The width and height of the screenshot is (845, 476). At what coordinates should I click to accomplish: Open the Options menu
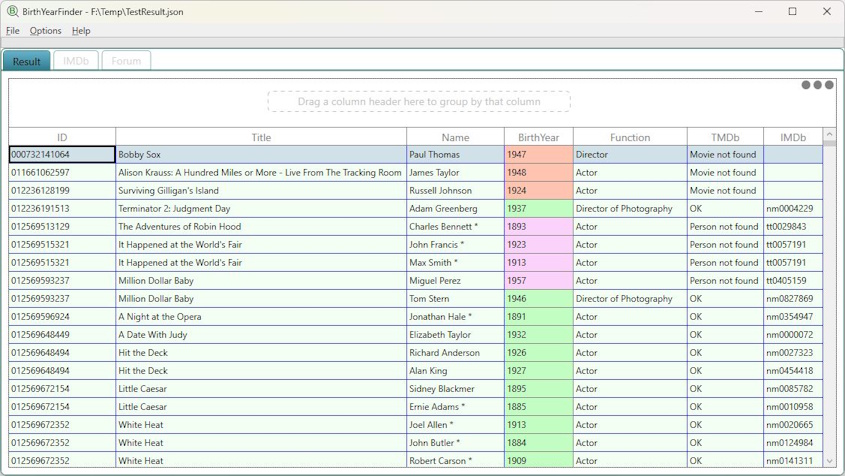pyautogui.click(x=45, y=31)
